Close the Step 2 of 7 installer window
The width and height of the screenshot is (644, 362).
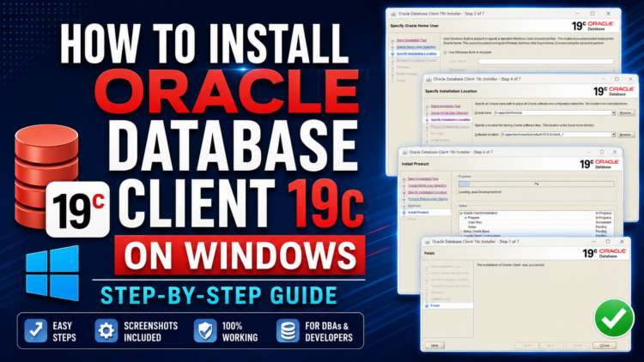click(608, 14)
